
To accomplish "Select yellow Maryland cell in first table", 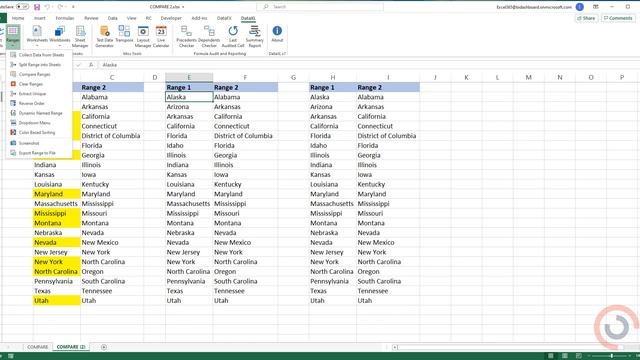I will [57, 194].
